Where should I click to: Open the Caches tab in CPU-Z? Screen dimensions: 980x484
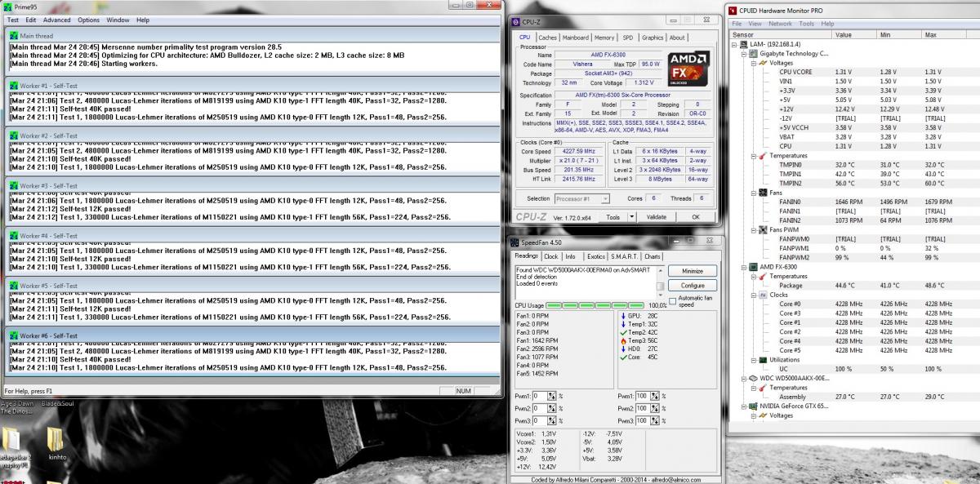pos(547,38)
